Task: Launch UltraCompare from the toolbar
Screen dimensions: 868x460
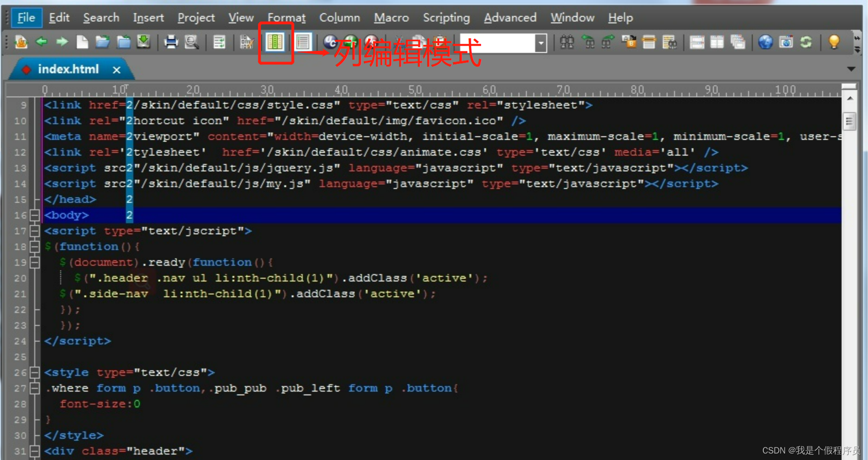Action: click(330, 42)
